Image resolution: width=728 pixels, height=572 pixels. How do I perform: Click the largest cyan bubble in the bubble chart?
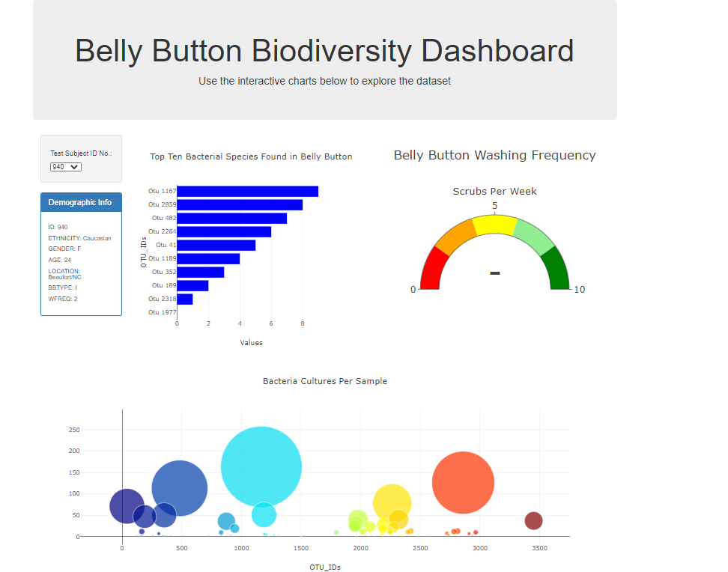[261, 465]
